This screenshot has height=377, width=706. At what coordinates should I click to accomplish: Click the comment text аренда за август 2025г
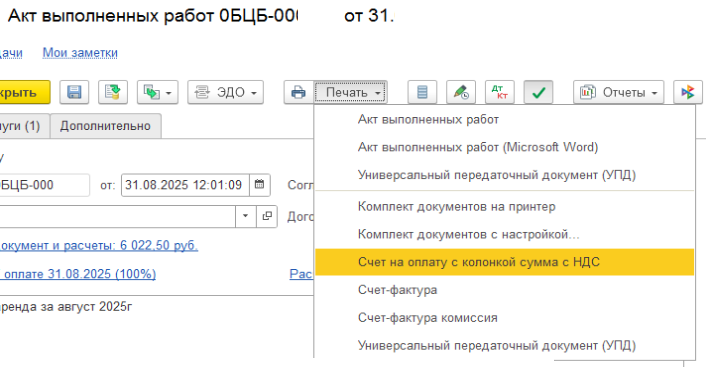[66, 307]
